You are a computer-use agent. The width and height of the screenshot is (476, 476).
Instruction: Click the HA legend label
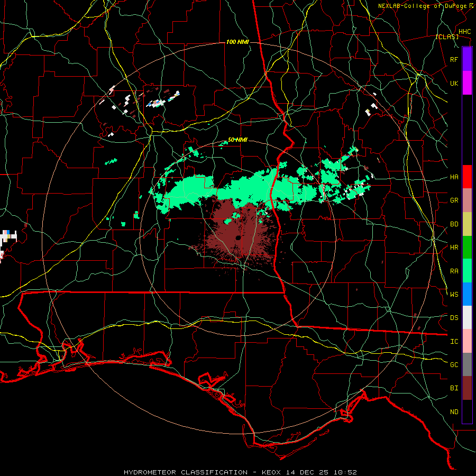454,177
